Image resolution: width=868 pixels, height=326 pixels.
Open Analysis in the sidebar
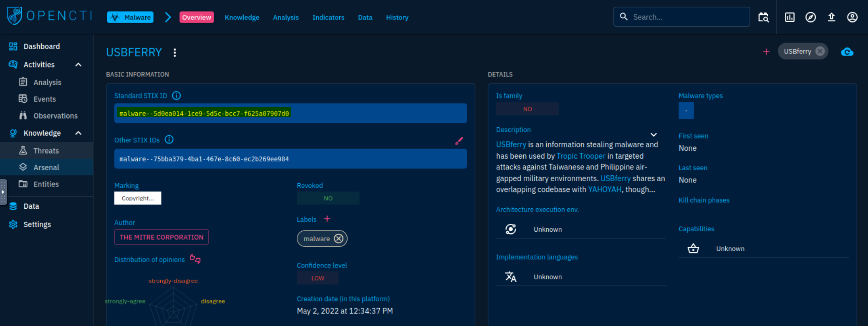[46, 82]
